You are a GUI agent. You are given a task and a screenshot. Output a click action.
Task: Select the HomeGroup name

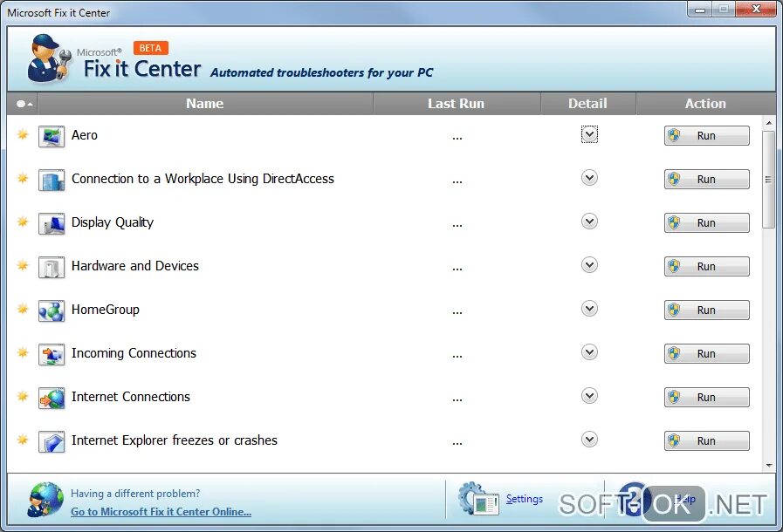click(x=106, y=310)
